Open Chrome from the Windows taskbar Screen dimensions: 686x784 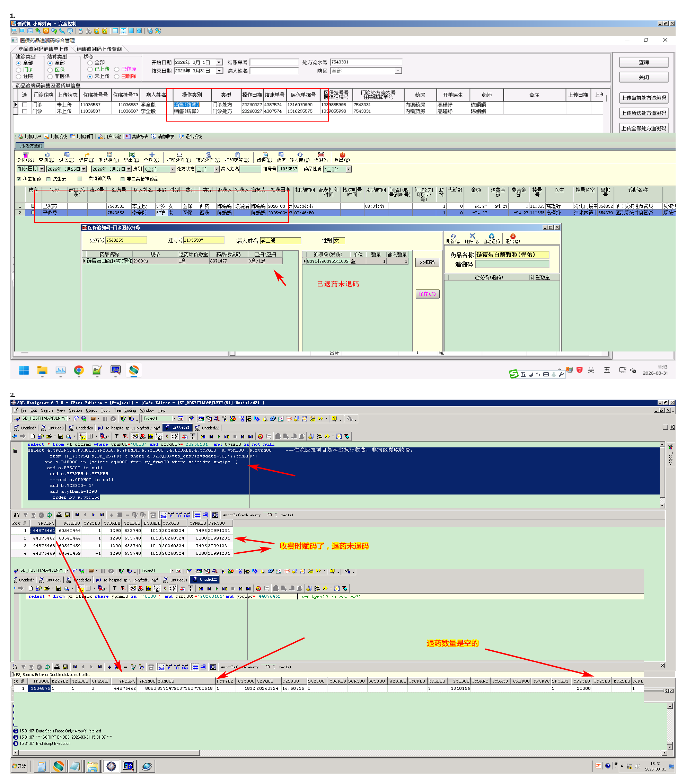click(79, 371)
